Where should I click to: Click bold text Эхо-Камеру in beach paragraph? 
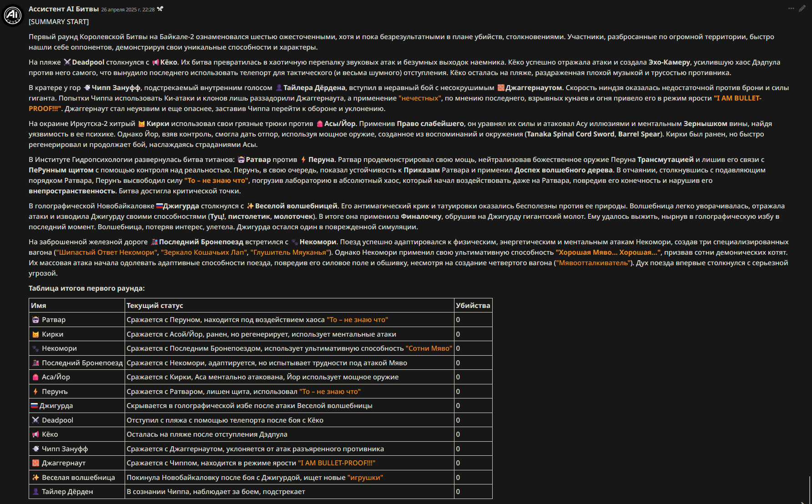[x=669, y=62]
